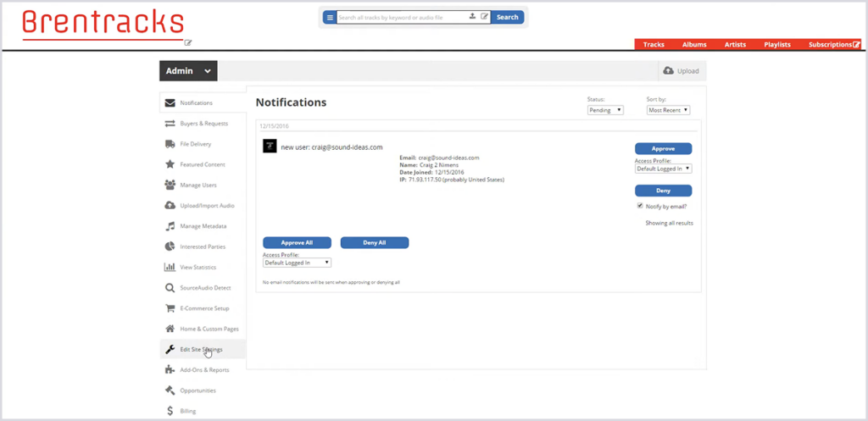868x421 pixels.
Task: Open the Status dropdown showing Pending
Action: pos(605,110)
